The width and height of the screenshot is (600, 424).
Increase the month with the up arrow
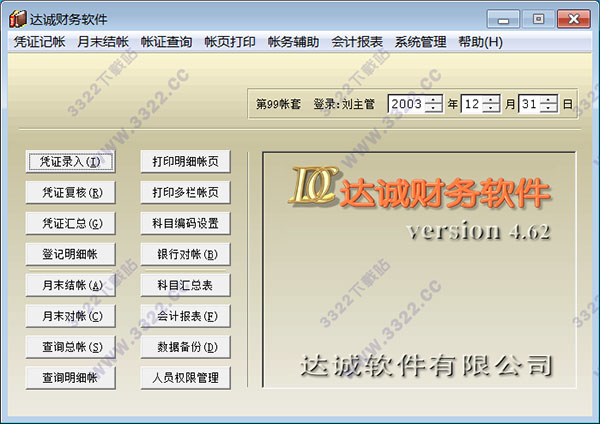[491, 99]
